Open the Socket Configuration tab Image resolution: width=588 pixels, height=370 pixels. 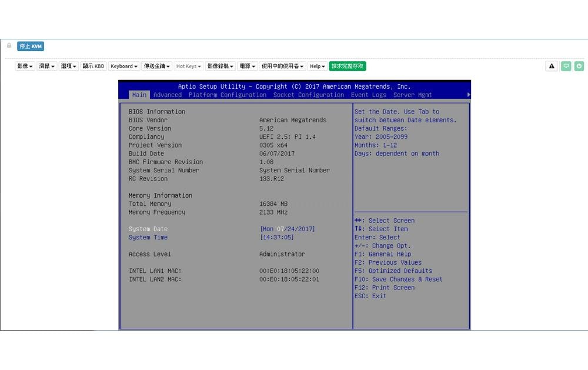click(309, 95)
